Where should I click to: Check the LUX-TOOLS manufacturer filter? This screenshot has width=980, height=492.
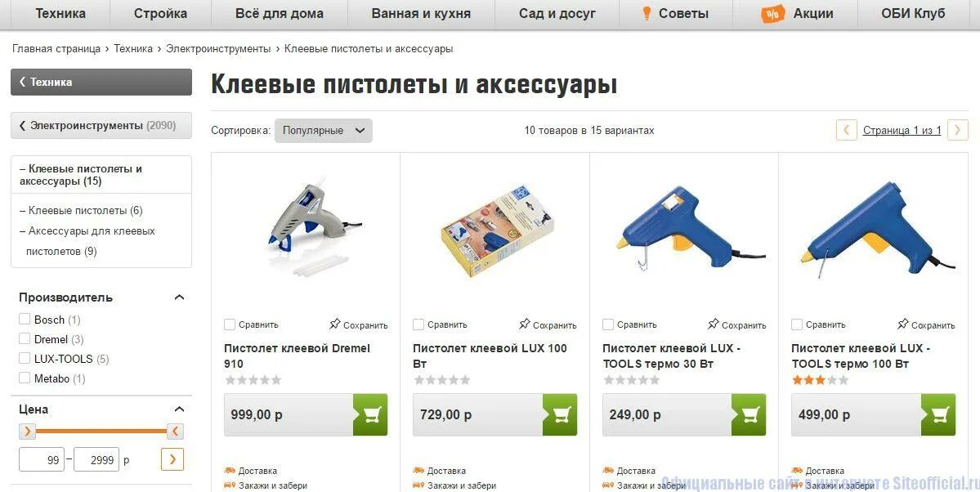coord(25,358)
